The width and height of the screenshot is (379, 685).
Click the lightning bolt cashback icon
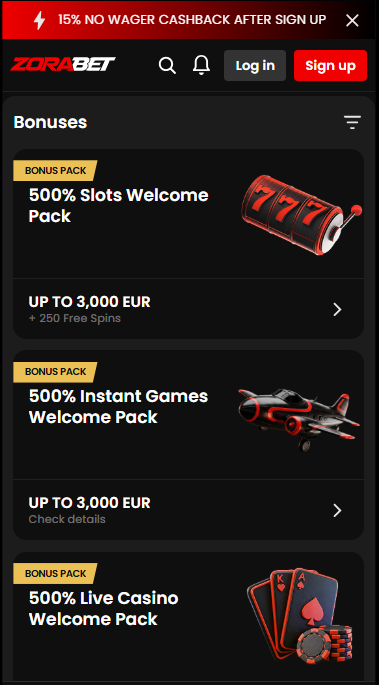39,20
